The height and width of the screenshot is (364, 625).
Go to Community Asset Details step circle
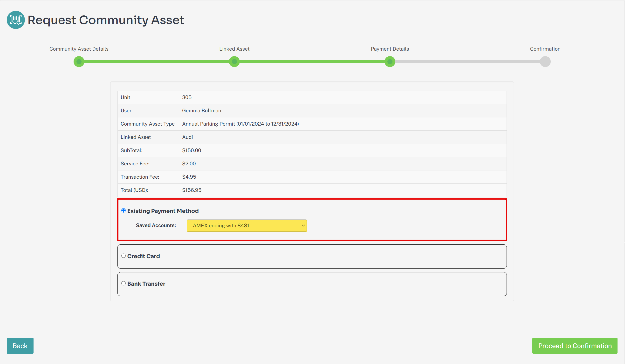[79, 61]
